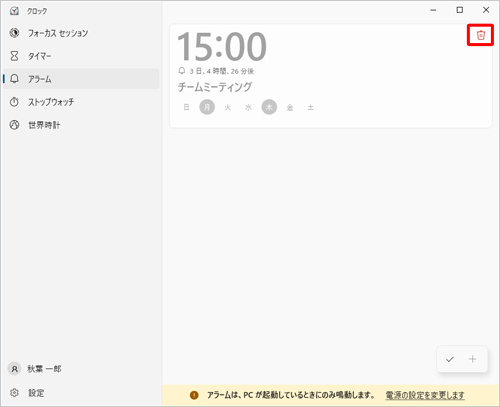
Task: Toggle the Saturday (土) day circle
Action: click(x=311, y=107)
